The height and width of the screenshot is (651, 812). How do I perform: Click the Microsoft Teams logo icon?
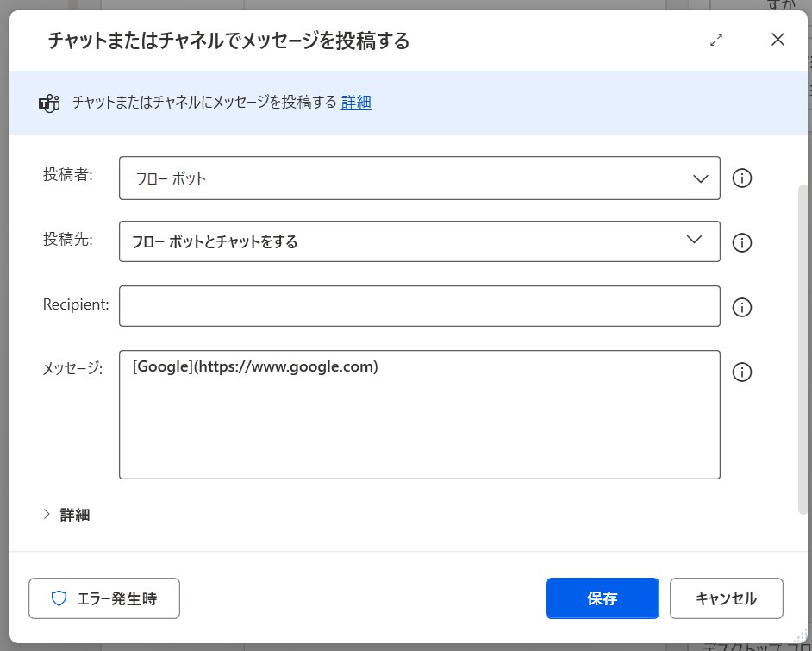[49, 103]
